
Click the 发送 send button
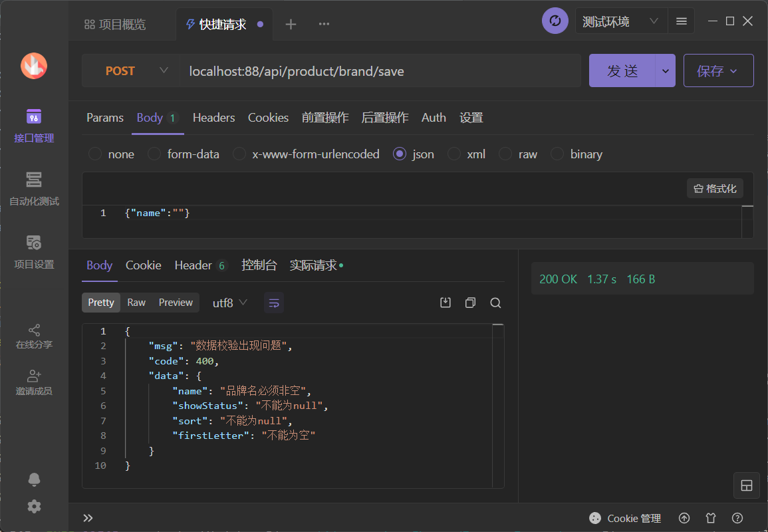click(x=622, y=71)
